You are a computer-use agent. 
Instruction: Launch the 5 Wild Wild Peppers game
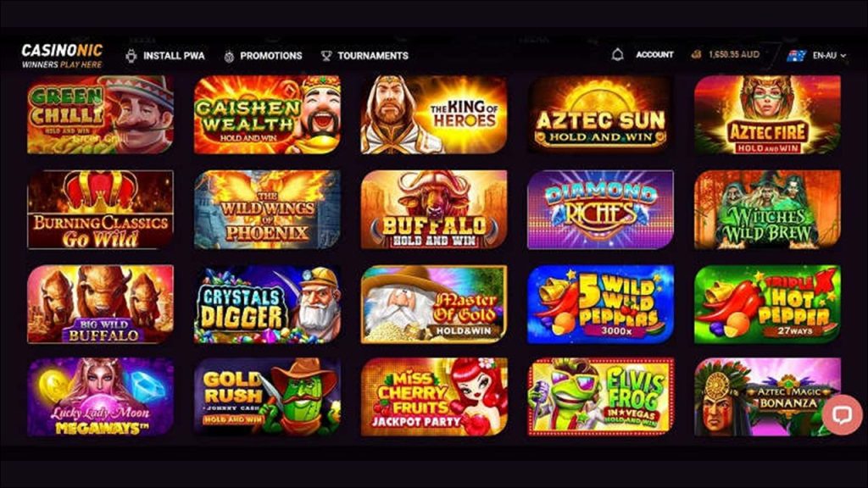click(x=600, y=304)
